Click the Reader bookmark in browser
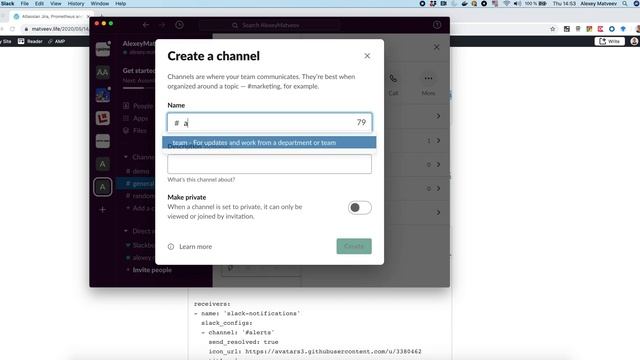The width and height of the screenshot is (640, 360). (30, 41)
